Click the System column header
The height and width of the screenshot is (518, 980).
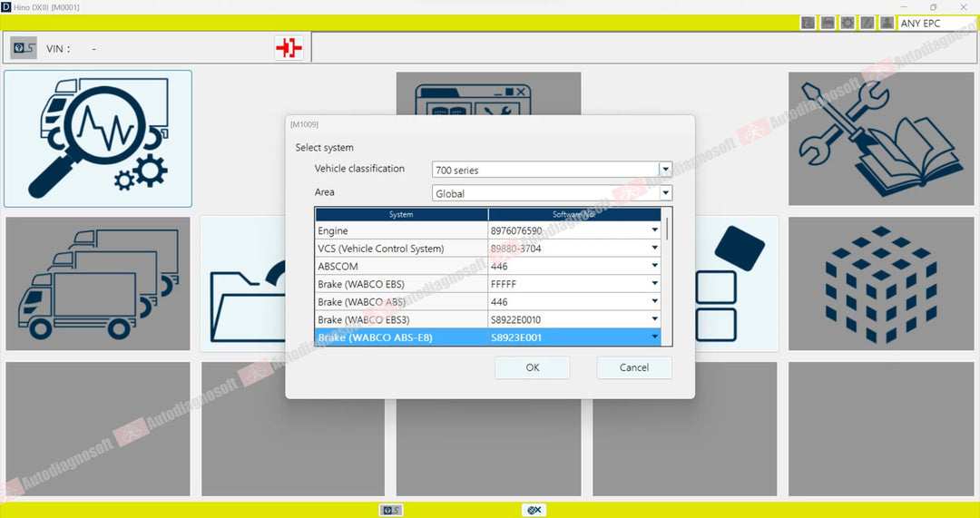[x=401, y=214]
